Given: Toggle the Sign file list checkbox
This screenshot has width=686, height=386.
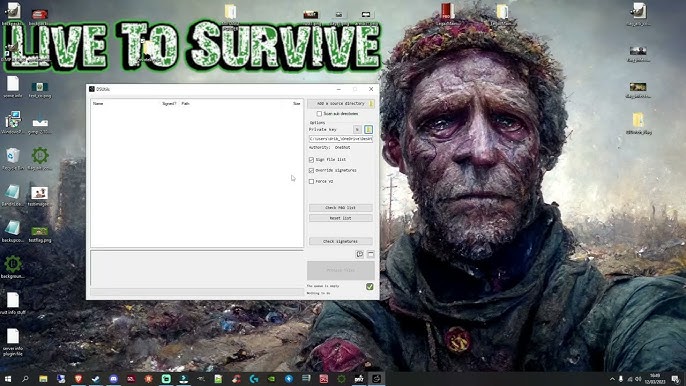Looking at the screenshot, I should [x=312, y=160].
